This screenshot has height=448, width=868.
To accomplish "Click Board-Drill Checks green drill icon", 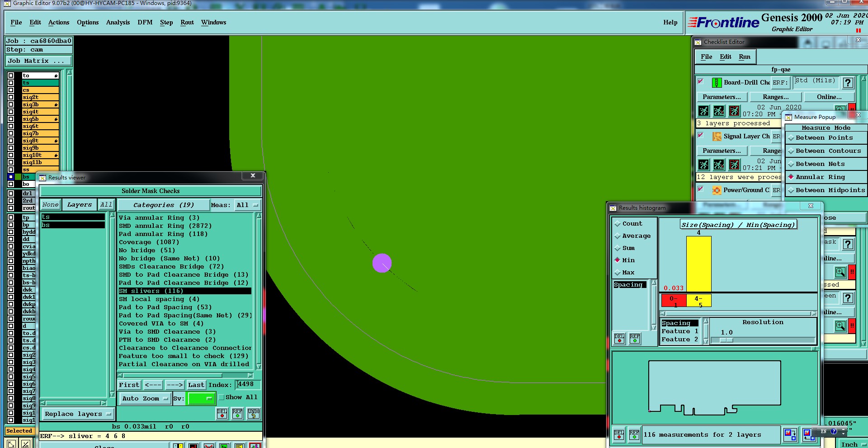I will coord(717,83).
